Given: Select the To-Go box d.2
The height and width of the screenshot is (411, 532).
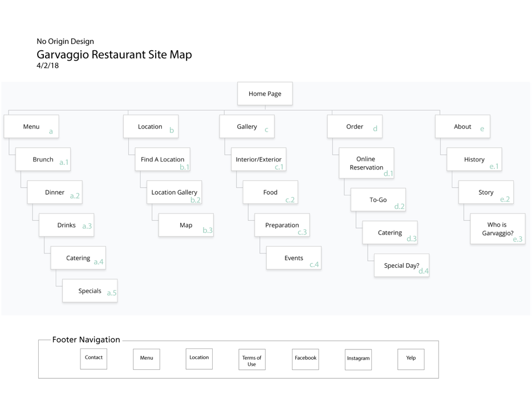Looking at the screenshot, I should point(378,200).
